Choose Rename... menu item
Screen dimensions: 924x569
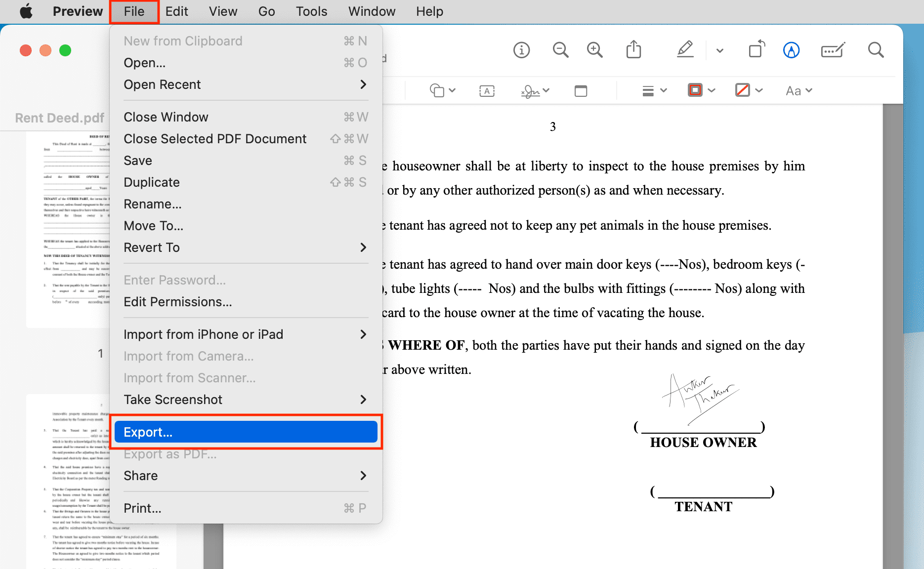click(x=246, y=204)
